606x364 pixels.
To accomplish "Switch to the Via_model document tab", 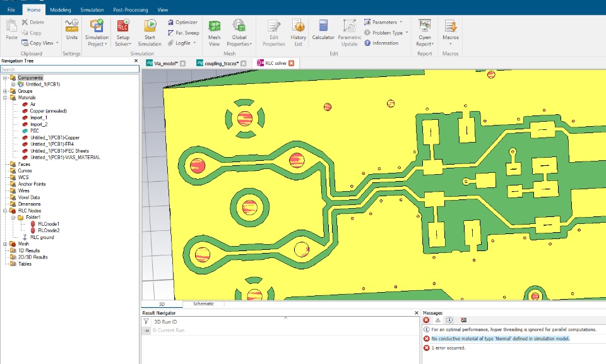I will point(166,63).
